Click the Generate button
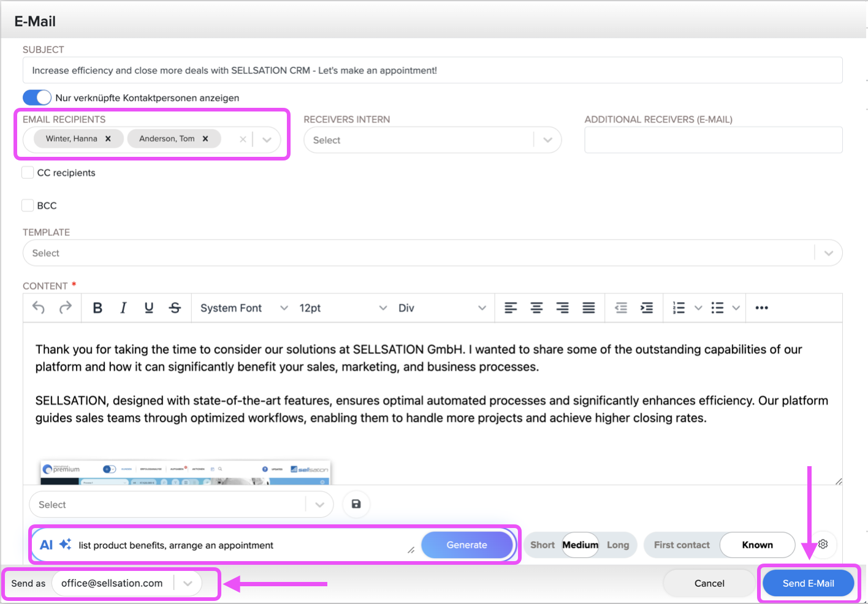Screen dimensions: 868x604 [x=466, y=545]
